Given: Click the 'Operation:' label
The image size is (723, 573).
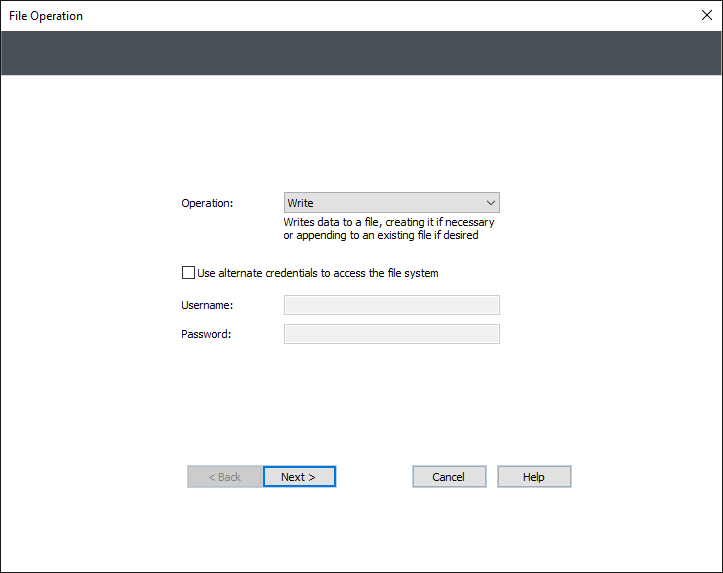Looking at the screenshot, I should tap(207, 203).
